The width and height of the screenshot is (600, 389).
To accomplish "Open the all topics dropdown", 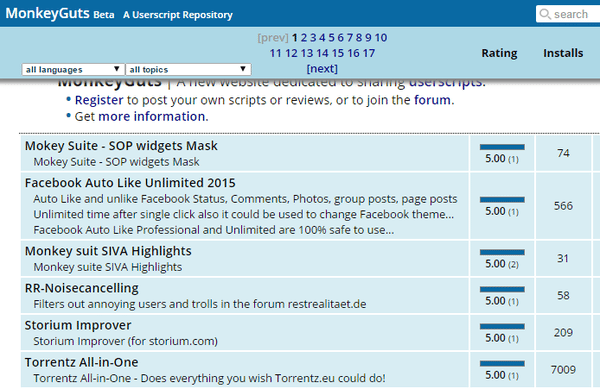I will [188, 69].
